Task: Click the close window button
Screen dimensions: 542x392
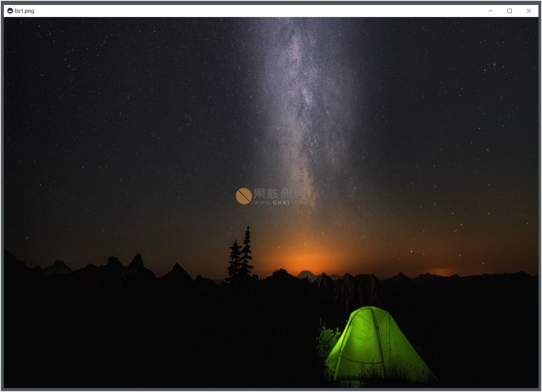Action: coord(529,10)
